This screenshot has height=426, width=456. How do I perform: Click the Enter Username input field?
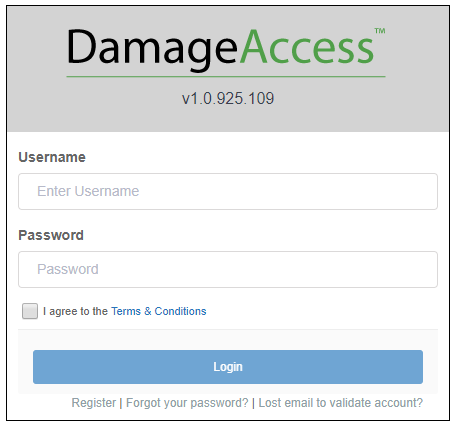coord(228,191)
